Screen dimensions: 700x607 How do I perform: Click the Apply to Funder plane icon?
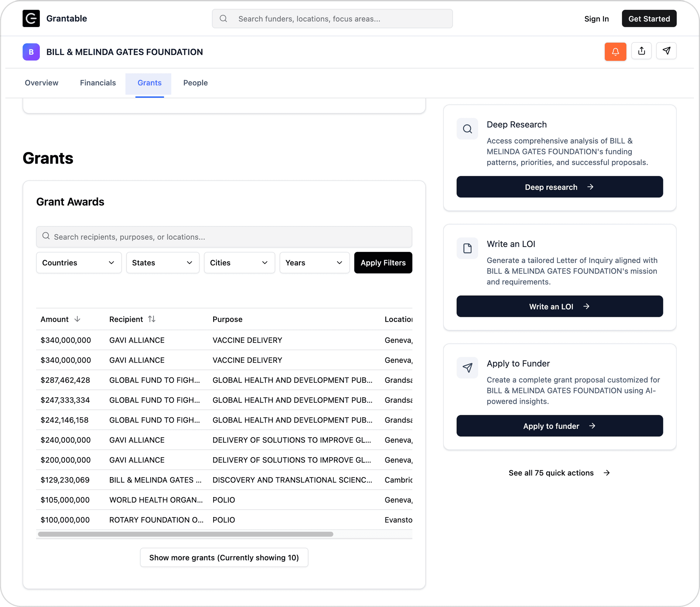tap(467, 368)
